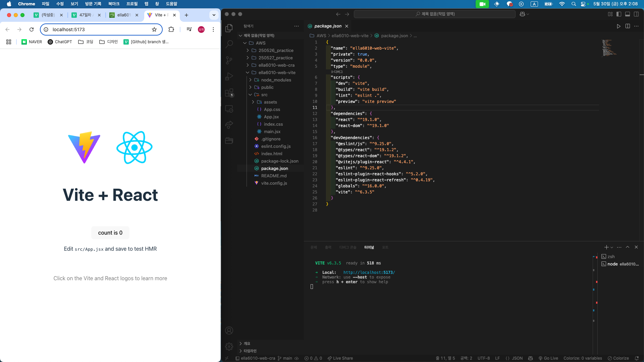
Task: Collapse the ella6010-web-vite folder
Action: 248,72
